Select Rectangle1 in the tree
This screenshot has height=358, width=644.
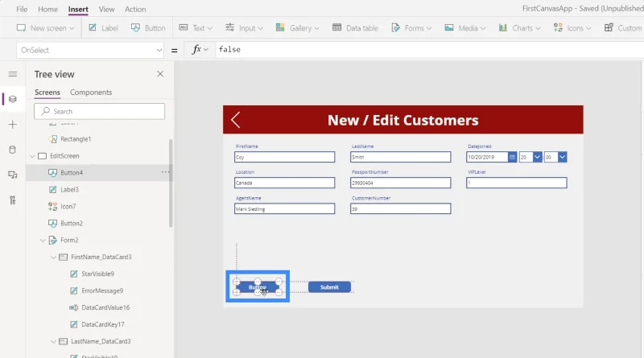point(76,139)
